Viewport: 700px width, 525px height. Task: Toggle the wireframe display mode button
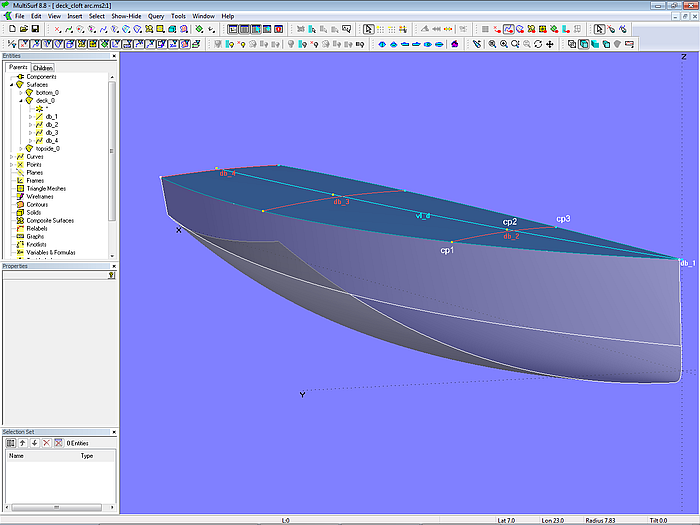[x=572, y=44]
